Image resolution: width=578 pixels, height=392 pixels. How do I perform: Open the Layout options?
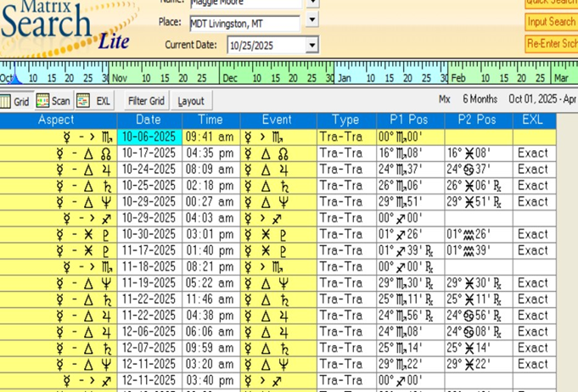pos(191,101)
